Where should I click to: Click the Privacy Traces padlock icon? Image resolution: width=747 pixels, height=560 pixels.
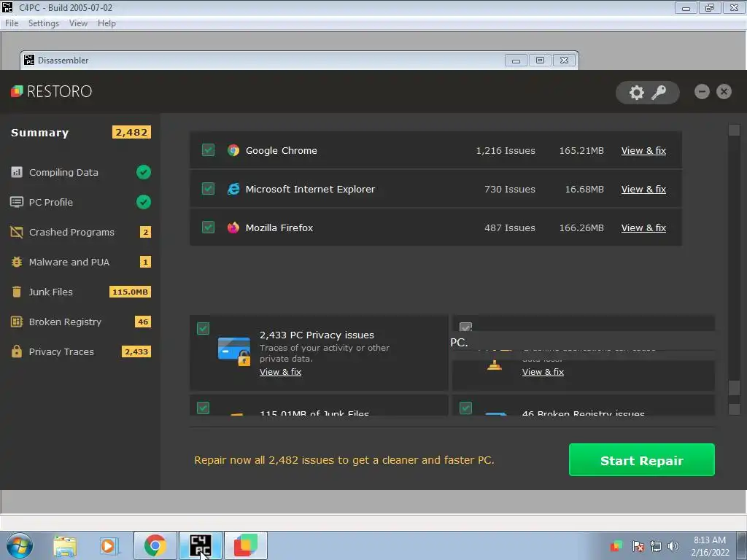[x=17, y=351]
